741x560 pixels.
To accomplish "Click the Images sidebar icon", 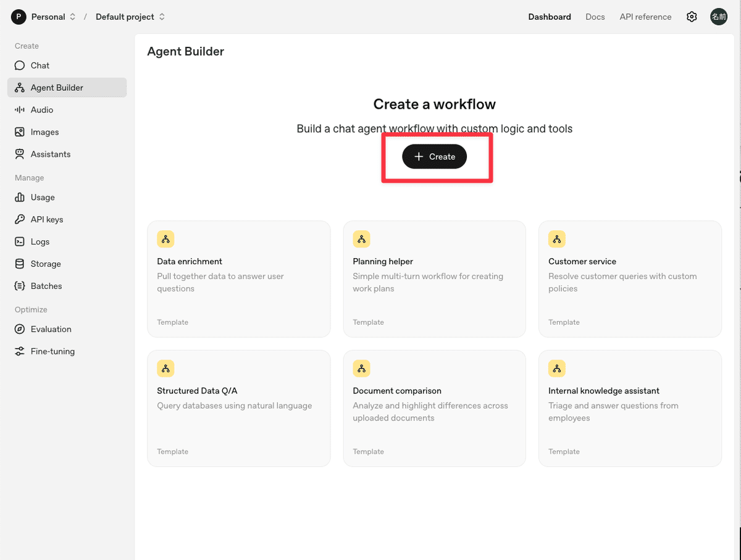I will 20,132.
